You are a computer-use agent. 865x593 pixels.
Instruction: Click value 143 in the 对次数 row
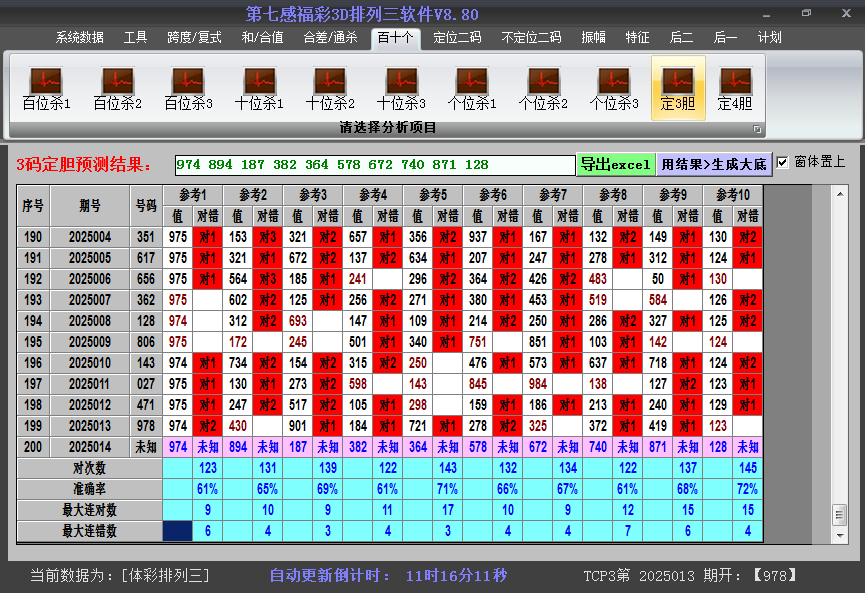point(447,468)
